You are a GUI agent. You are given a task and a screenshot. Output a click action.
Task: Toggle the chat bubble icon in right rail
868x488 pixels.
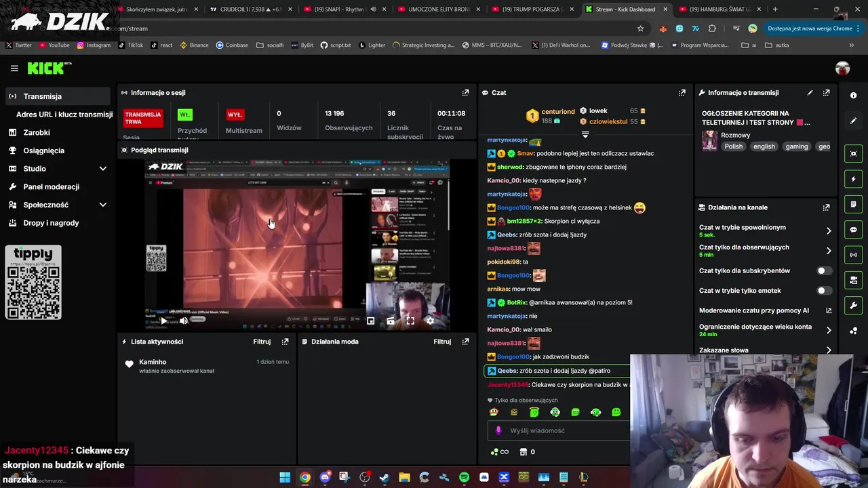pyautogui.click(x=854, y=230)
